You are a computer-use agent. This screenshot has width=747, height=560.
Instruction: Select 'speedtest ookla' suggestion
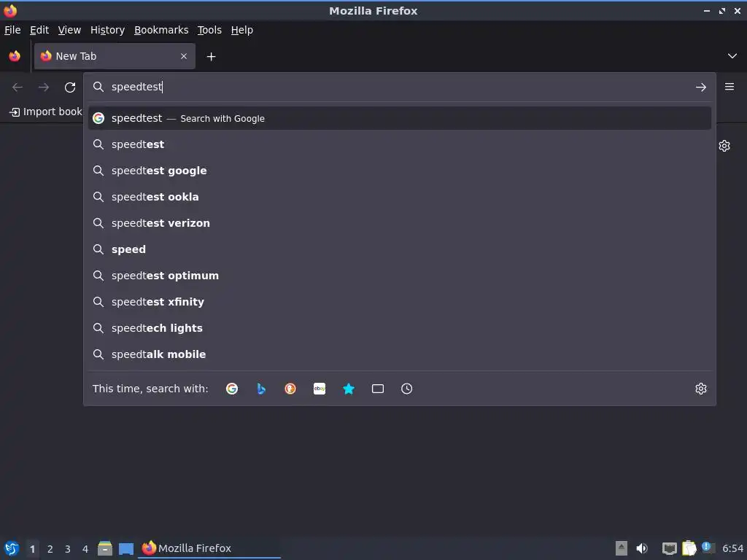point(400,197)
